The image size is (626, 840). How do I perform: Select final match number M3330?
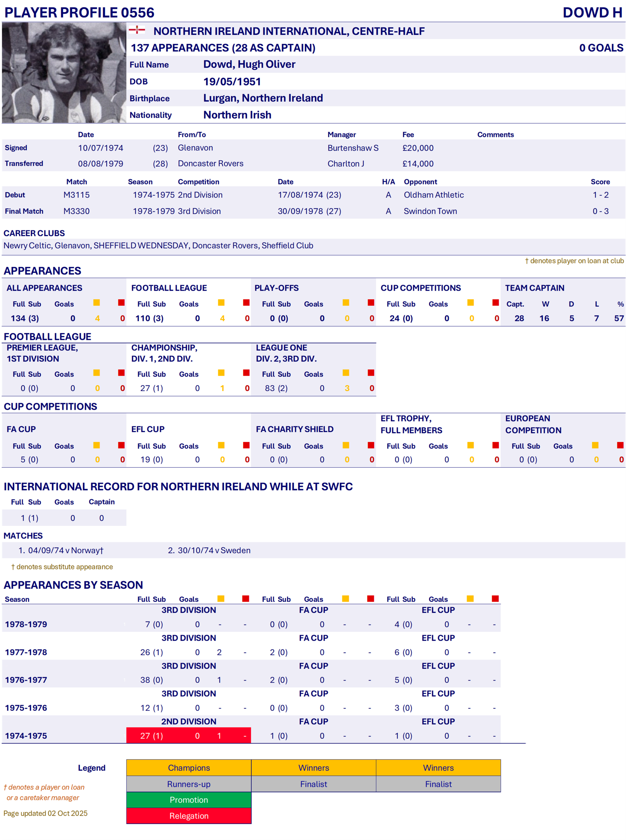77,211
